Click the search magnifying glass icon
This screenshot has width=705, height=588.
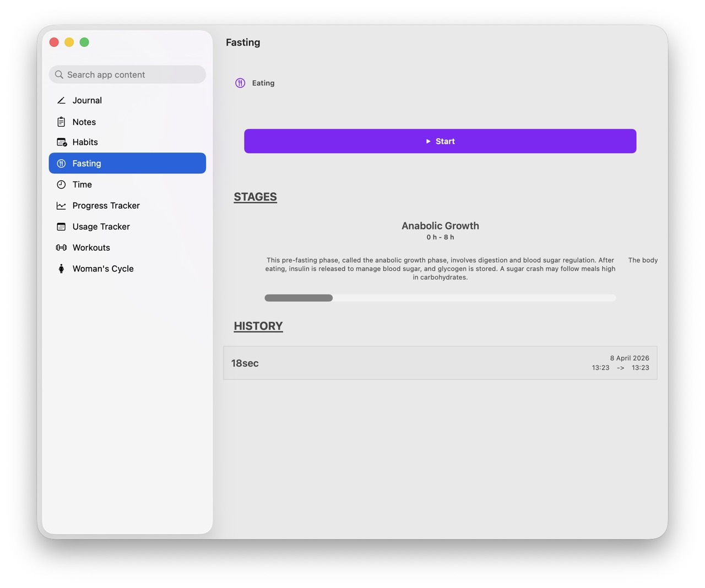[59, 74]
